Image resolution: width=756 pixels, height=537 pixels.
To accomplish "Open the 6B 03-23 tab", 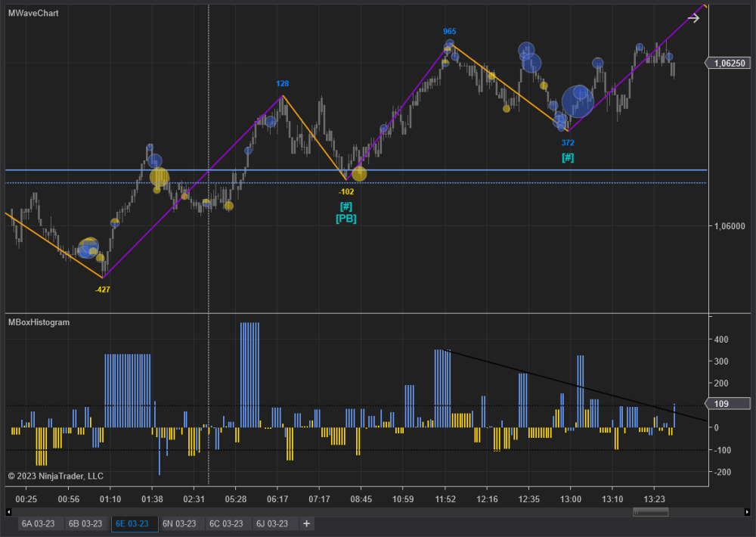I will point(85,523).
